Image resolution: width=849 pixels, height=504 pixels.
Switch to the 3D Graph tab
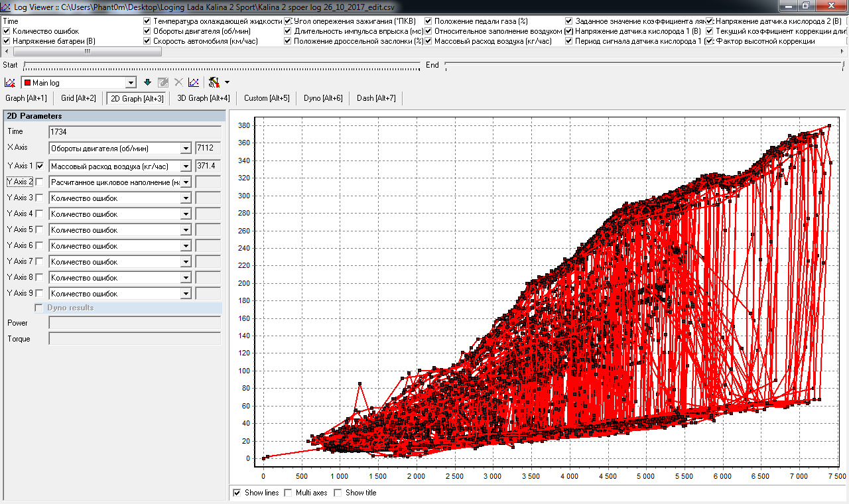pyautogui.click(x=204, y=98)
